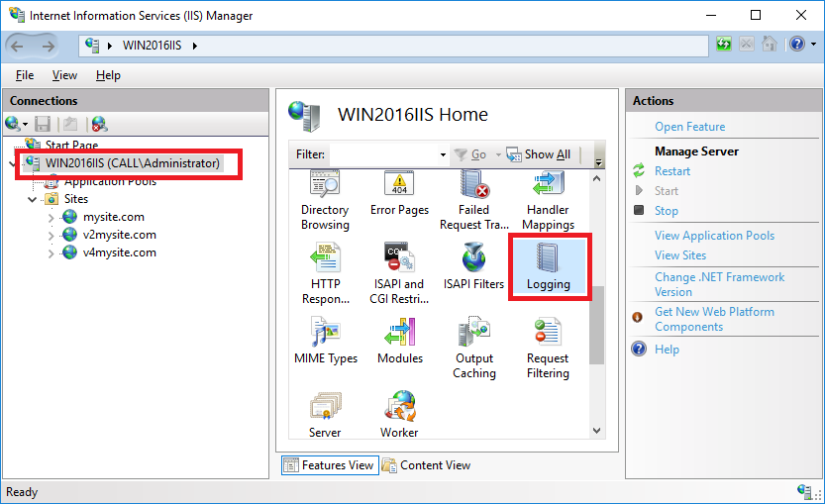Open the Filter dropdown arrow
Image resolution: width=825 pixels, height=504 pixels.
(443, 154)
